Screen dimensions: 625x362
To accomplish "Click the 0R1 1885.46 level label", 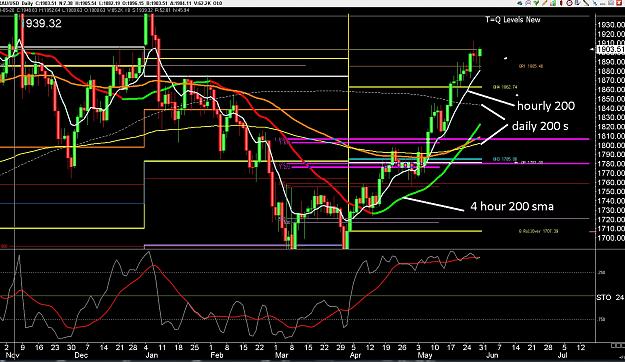I will pos(531,67).
